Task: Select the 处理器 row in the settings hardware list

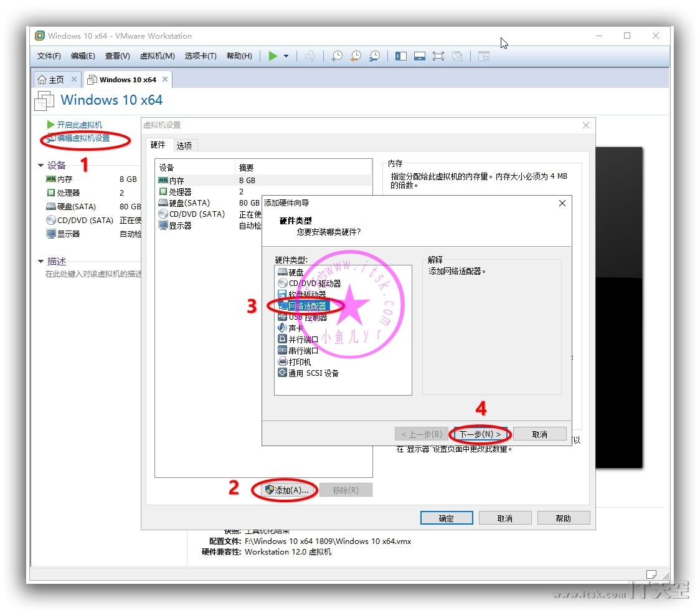Action: [264, 191]
